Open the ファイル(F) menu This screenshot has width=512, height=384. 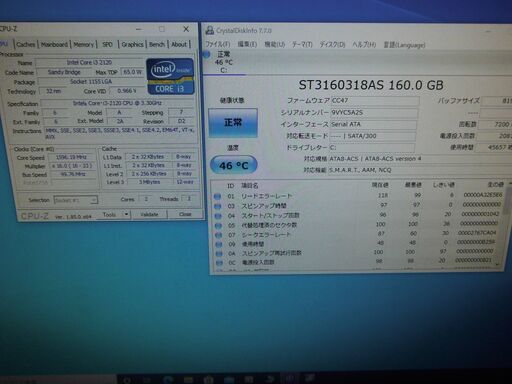click(218, 44)
